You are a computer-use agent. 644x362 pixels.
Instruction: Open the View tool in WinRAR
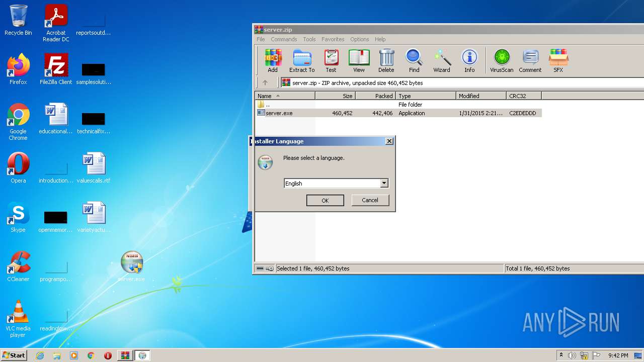(x=359, y=61)
